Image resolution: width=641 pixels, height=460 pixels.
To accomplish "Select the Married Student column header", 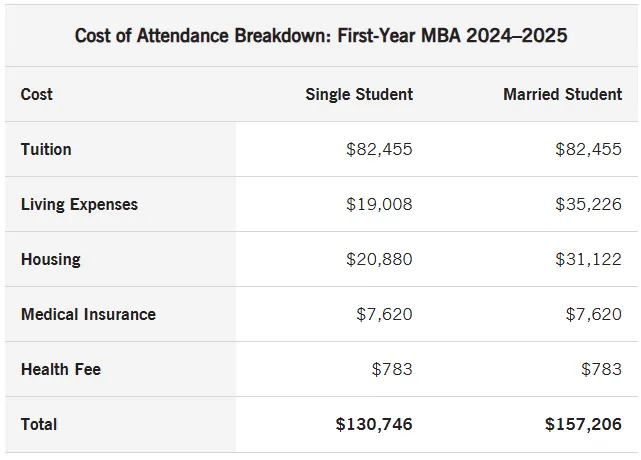I will 563,94.
